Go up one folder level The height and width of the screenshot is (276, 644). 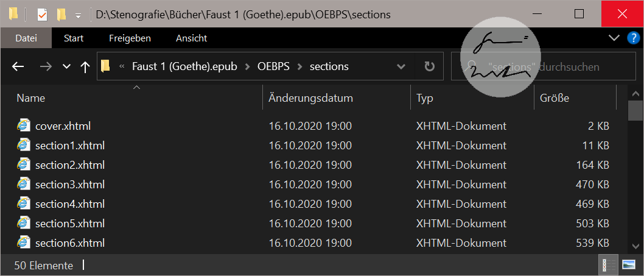click(x=85, y=66)
